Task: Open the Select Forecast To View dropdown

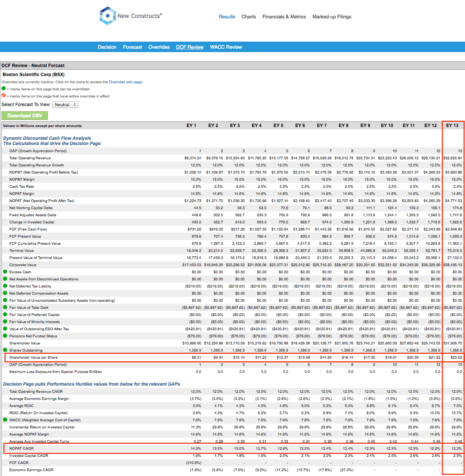Action: (x=65, y=105)
